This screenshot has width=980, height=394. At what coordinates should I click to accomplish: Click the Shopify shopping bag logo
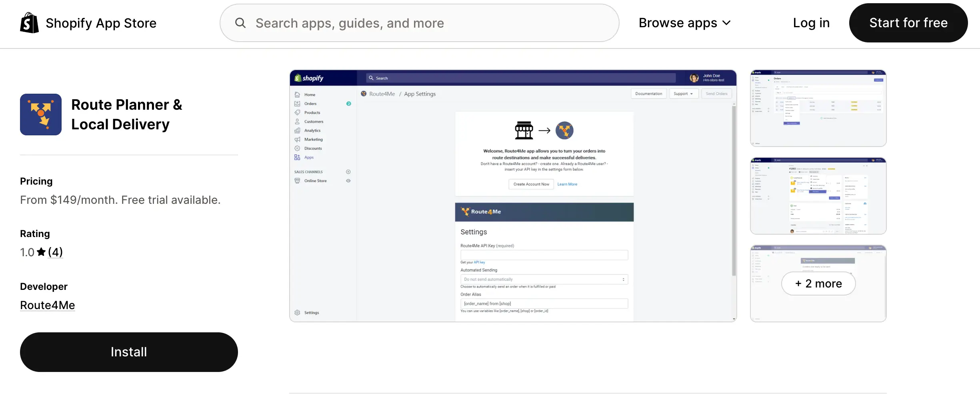coord(29,23)
